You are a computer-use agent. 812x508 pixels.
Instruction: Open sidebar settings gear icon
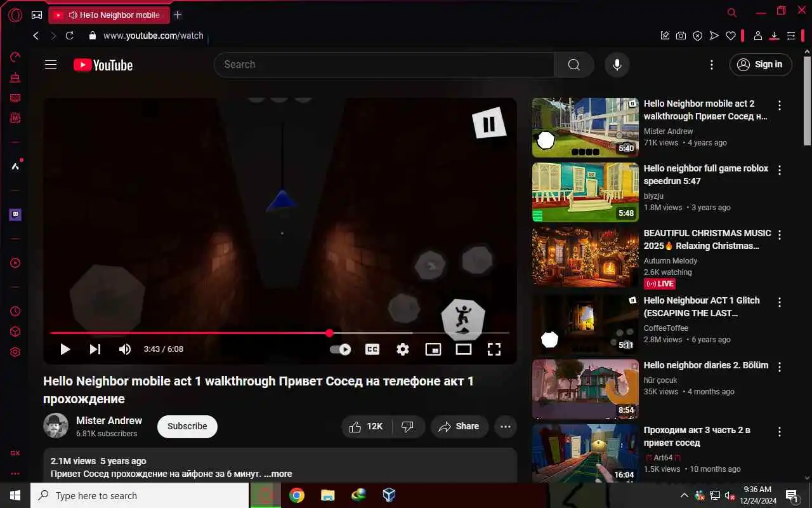pos(15,352)
